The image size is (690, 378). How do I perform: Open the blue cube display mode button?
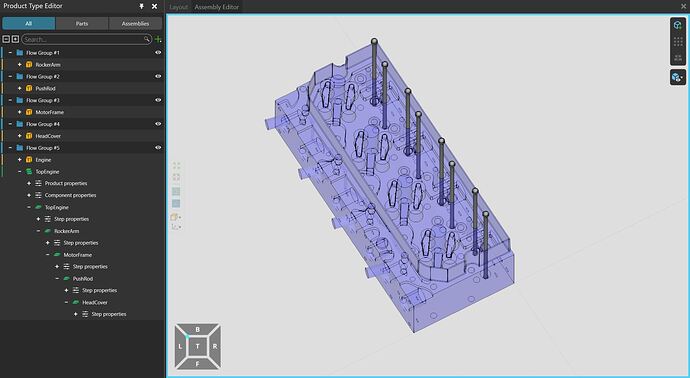(677, 77)
